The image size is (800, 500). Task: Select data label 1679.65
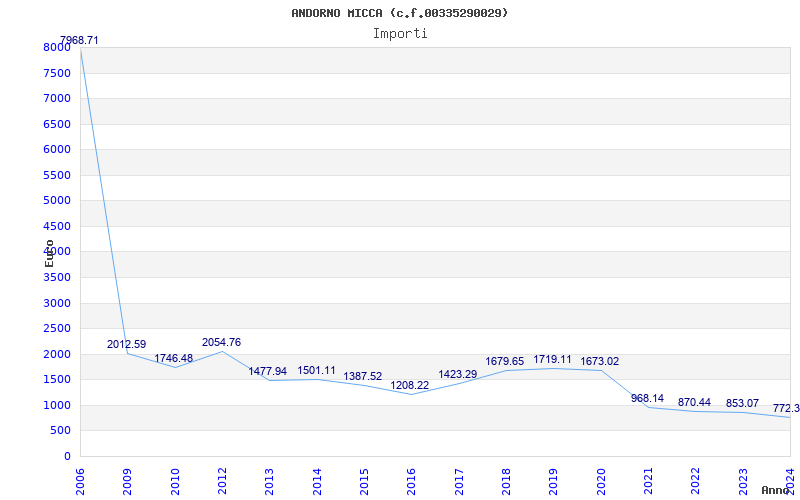(505, 362)
